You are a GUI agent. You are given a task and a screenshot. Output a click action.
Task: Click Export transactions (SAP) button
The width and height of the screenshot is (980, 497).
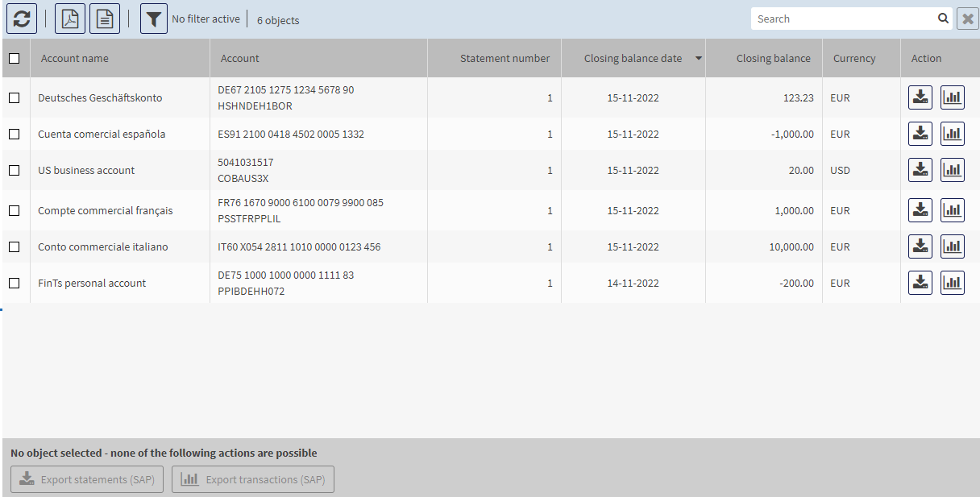(253, 479)
